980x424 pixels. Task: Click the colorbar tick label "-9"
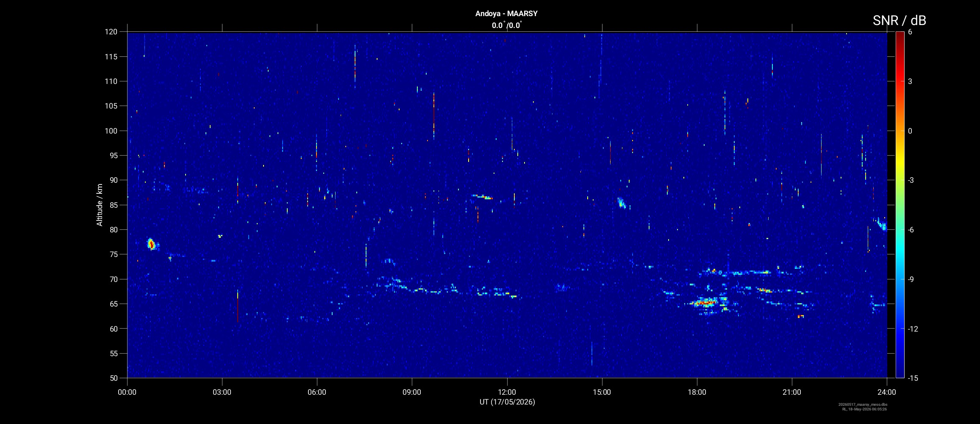point(911,279)
